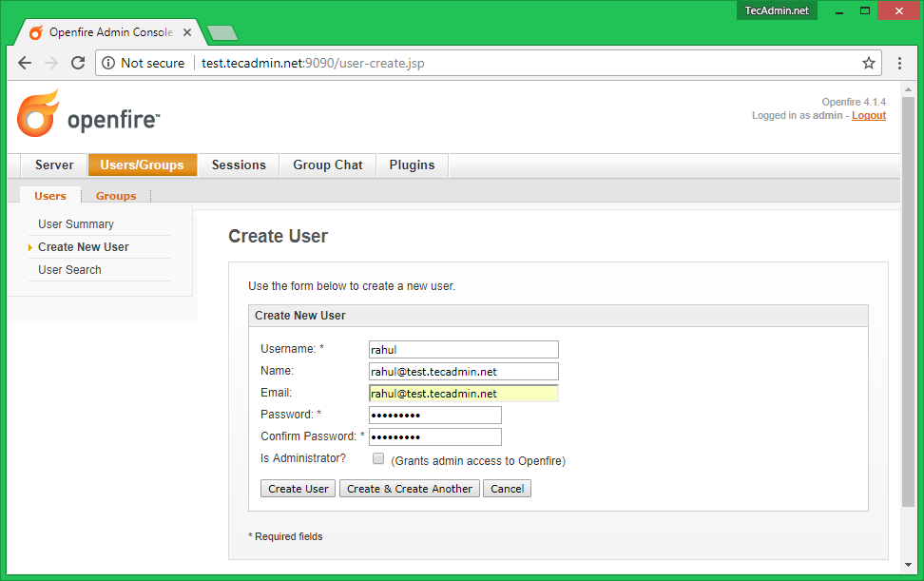This screenshot has width=924, height=581.
Task: Click the page's vertical scrollbar thumb
Action: pos(908,300)
